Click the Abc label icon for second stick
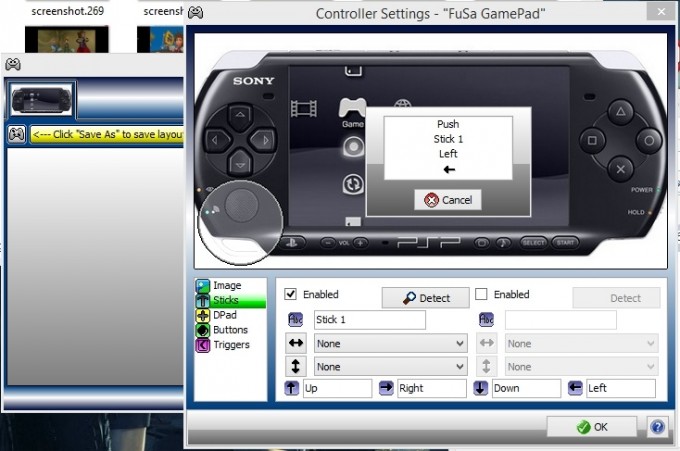Viewport: 680px width, 451px height. (x=486, y=320)
